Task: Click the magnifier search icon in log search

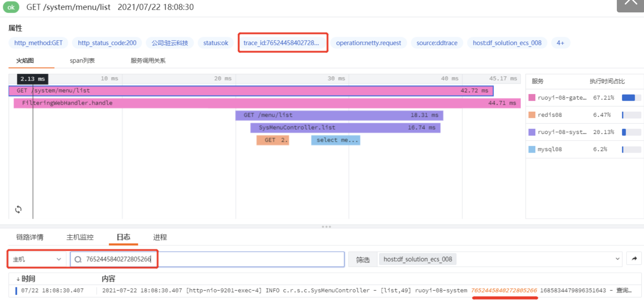Action: (x=78, y=259)
